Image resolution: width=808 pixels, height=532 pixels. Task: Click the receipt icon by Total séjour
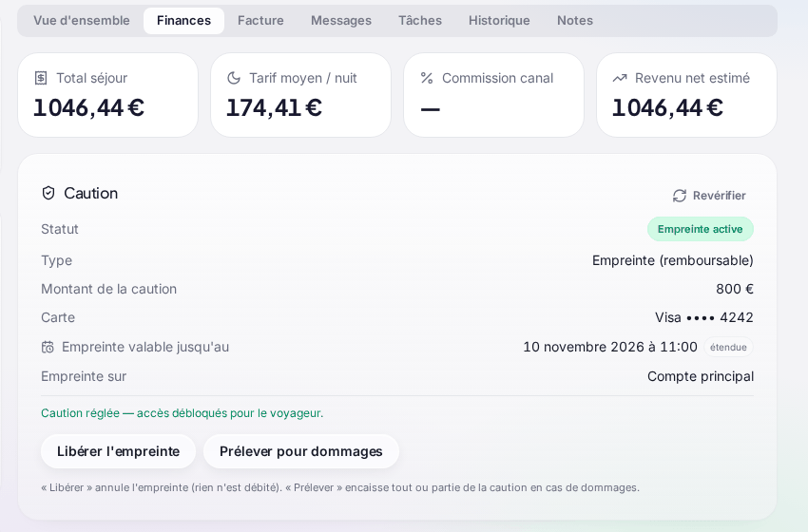(41, 78)
